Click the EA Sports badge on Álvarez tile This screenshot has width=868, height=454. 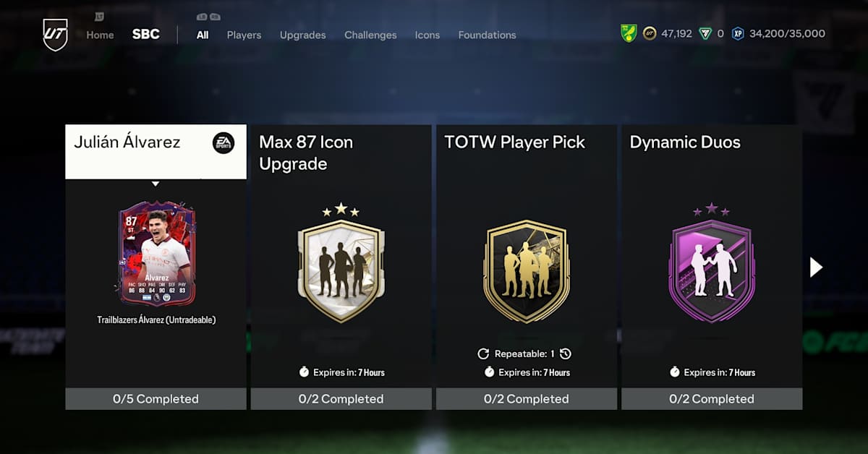(x=224, y=143)
